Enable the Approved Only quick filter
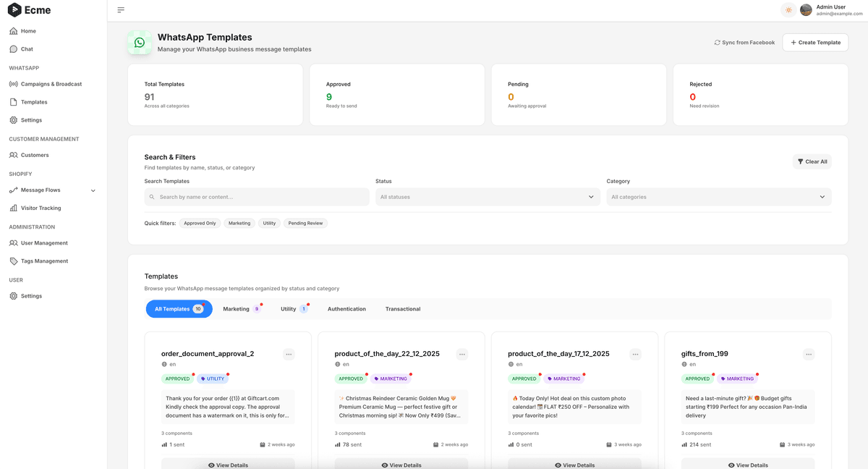This screenshot has height=469, width=868. click(x=200, y=223)
